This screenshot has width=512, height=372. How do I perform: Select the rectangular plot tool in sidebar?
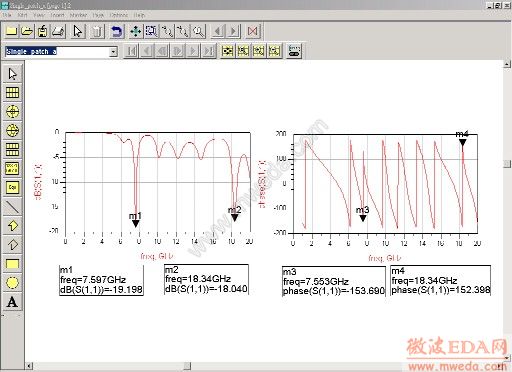(12, 92)
